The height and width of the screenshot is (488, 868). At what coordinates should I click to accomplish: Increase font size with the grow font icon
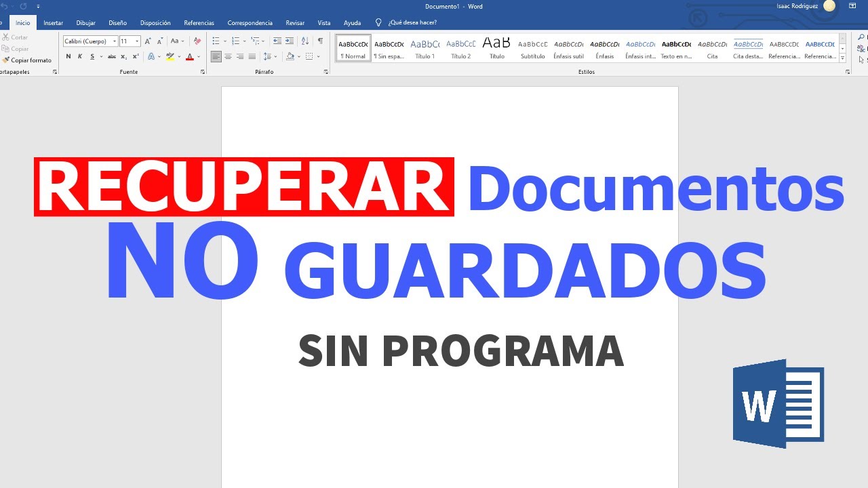coord(148,41)
